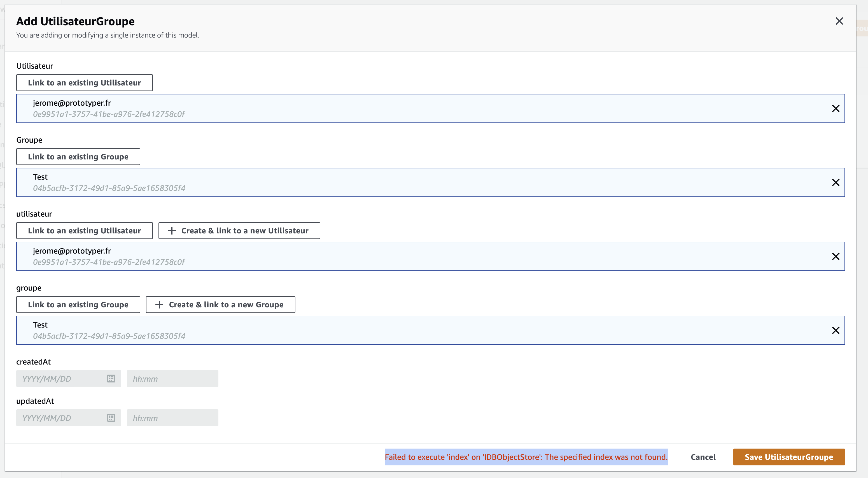Clear the lowercase groupe field selection

click(x=836, y=330)
